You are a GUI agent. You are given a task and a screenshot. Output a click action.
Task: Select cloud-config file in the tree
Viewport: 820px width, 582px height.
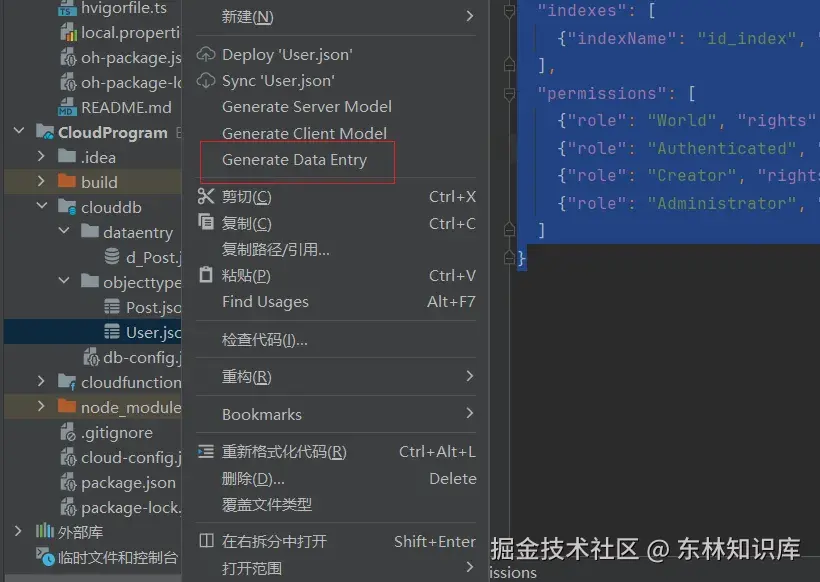tap(131, 458)
